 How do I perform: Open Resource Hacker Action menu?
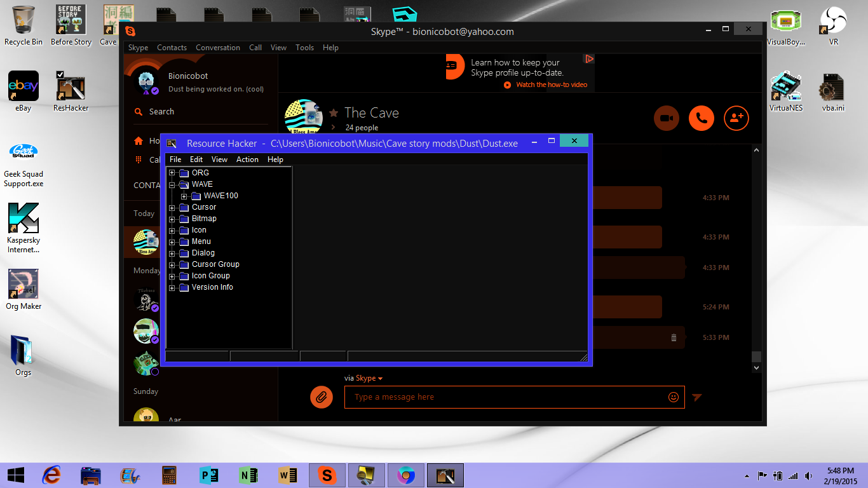tap(247, 159)
